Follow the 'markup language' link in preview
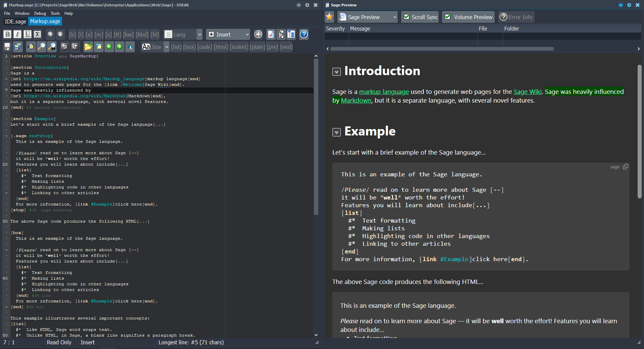Screen dimensions: 644x349 [384, 92]
